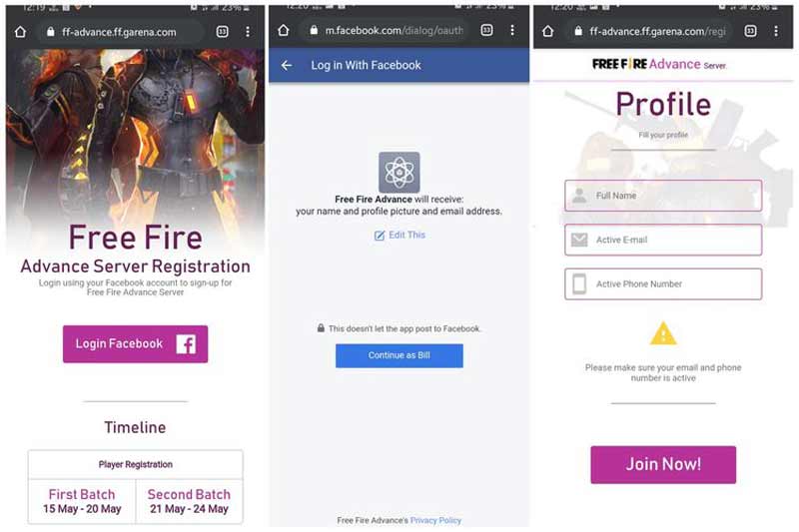Viewport: 799px width, 532px height.
Task: Select the m.facebook.com address bar
Action: [386, 31]
